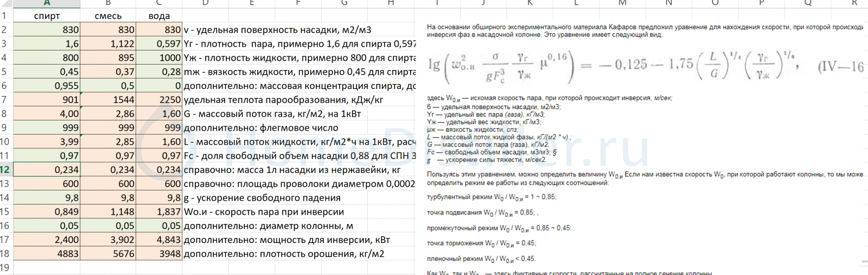This screenshot has height=275, width=868.
Task: Click the cell with value 2250
Action: (x=159, y=100)
